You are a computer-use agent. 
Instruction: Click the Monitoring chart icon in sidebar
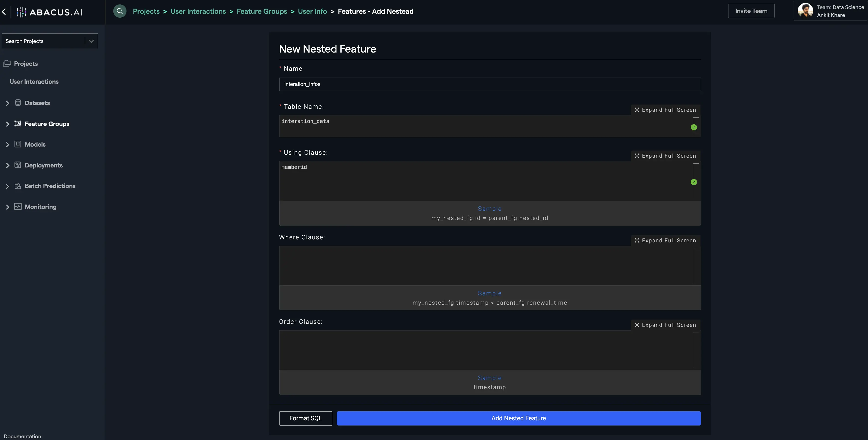tap(18, 206)
